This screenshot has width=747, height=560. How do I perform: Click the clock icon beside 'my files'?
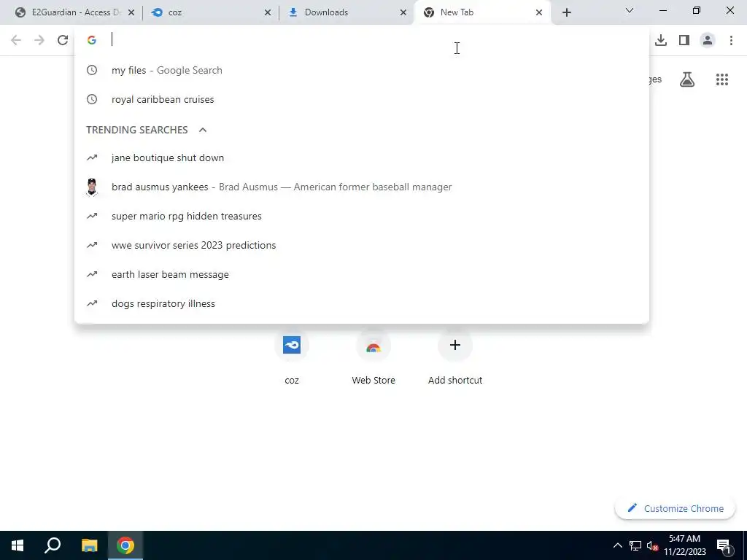point(92,71)
